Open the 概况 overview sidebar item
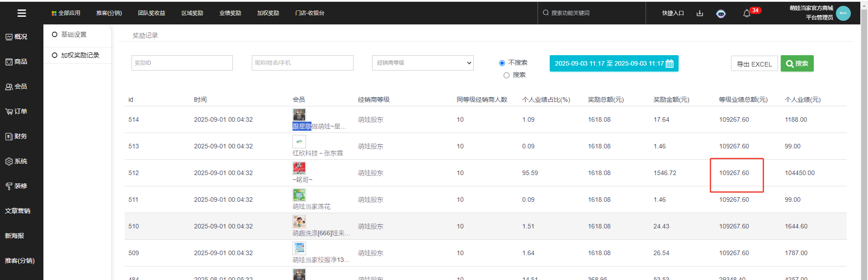 (x=17, y=37)
